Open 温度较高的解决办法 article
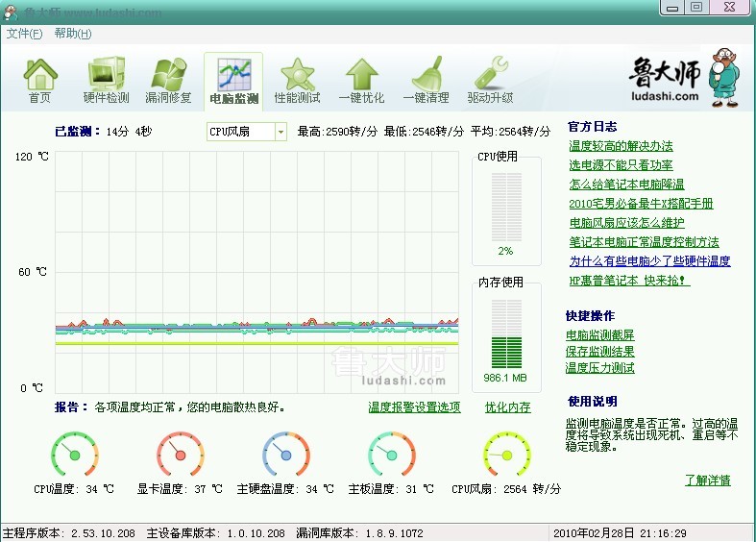 point(621,146)
